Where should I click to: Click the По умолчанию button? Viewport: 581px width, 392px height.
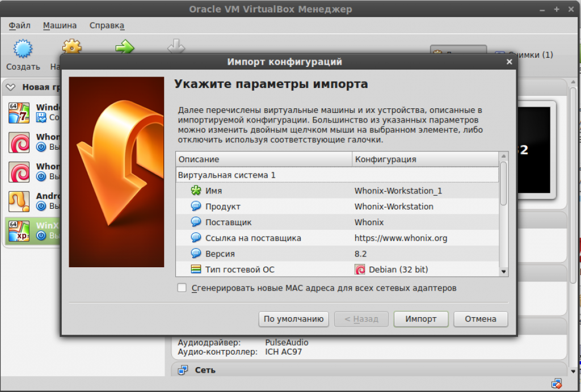tap(293, 319)
